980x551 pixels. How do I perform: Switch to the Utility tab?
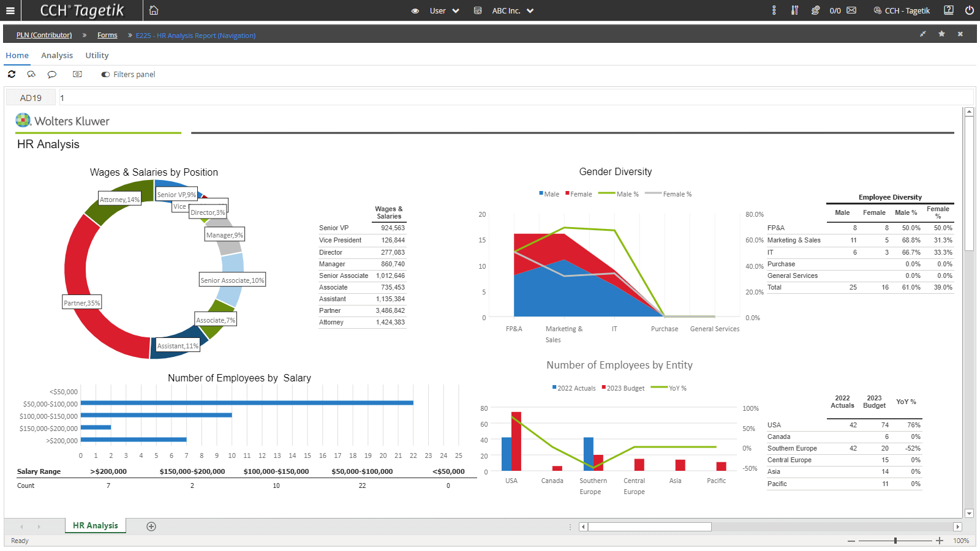click(97, 55)
